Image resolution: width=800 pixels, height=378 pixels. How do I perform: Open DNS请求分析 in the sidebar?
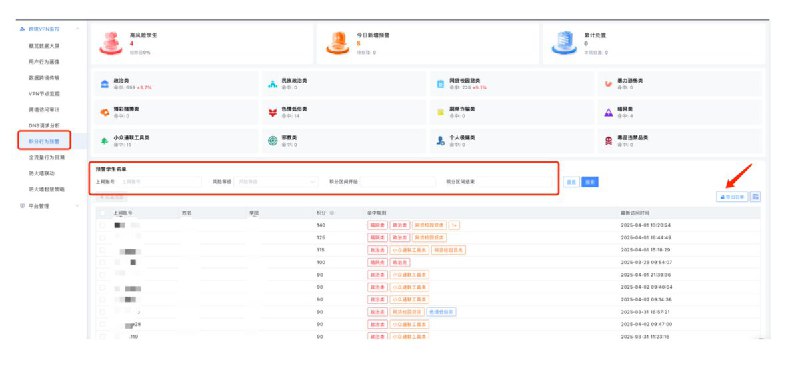(44, 125)
